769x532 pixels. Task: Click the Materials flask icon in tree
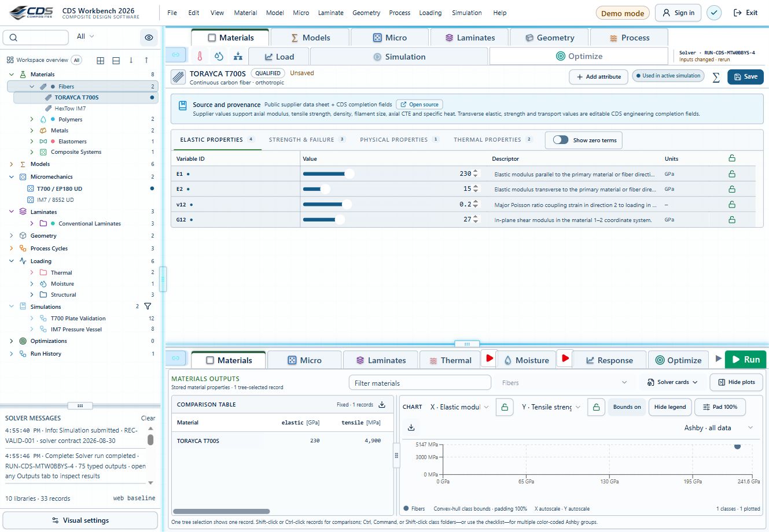point(23,75)
